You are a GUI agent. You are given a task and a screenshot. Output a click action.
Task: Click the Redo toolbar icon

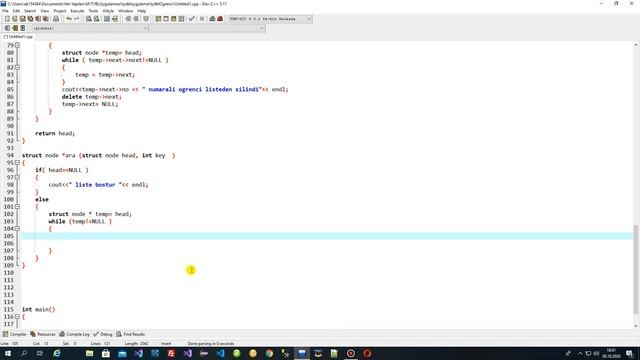(76, 19)
